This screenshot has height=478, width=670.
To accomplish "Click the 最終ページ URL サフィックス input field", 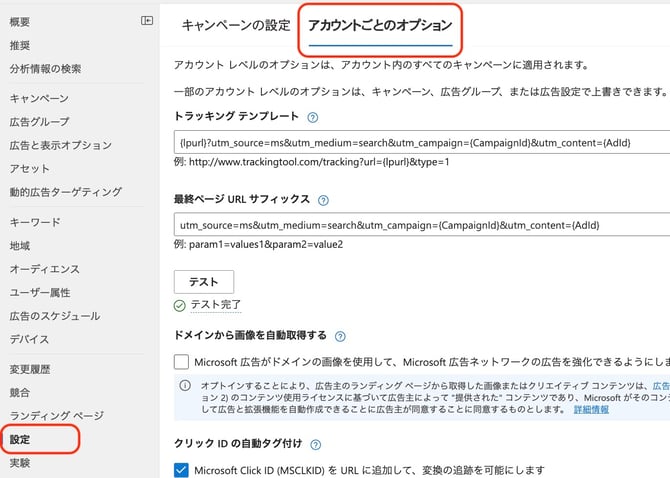I will point(420,226).
